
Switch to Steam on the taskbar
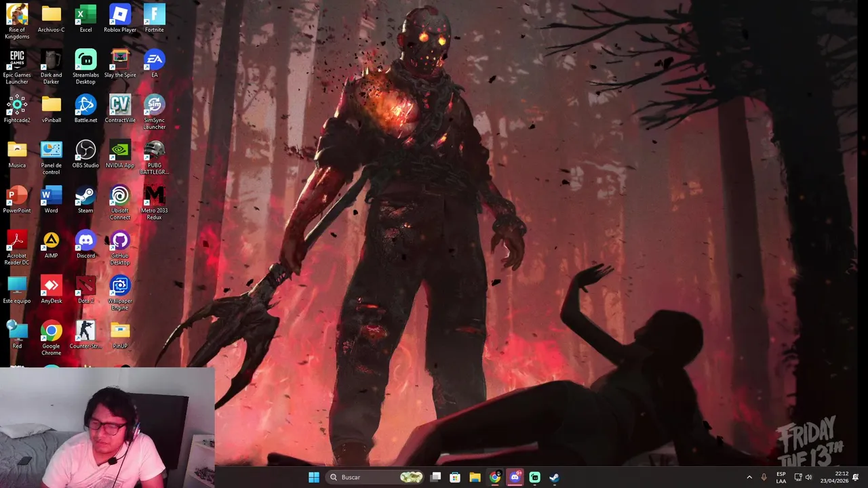click(554, 477)
